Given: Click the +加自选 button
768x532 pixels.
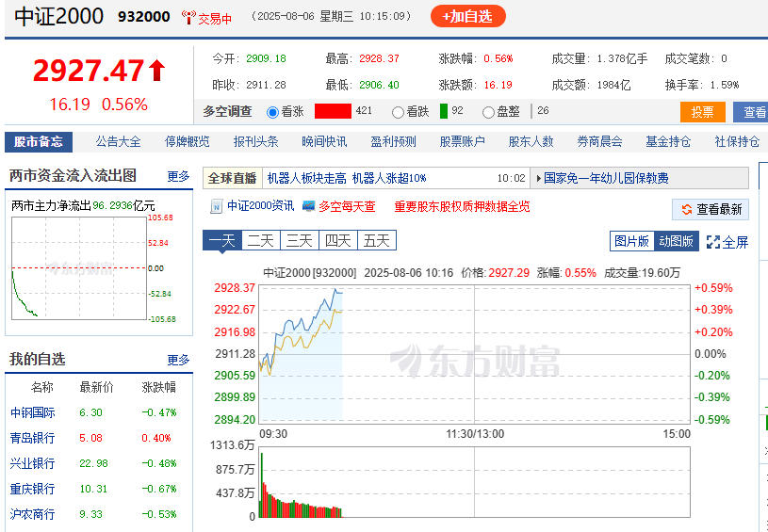Looking at the screenshot, I should [467, 16].
